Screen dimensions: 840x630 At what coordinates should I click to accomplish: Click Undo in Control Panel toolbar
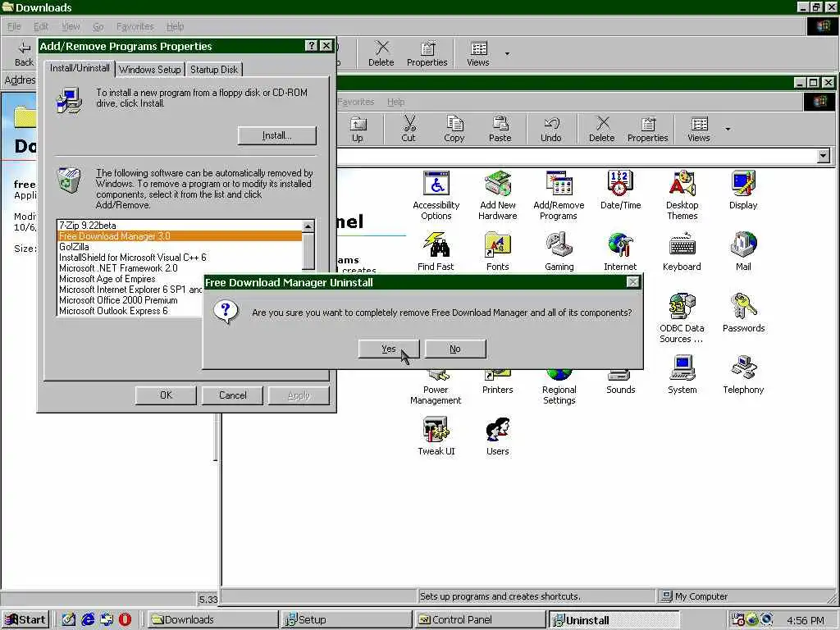click(x=550, y=129)
